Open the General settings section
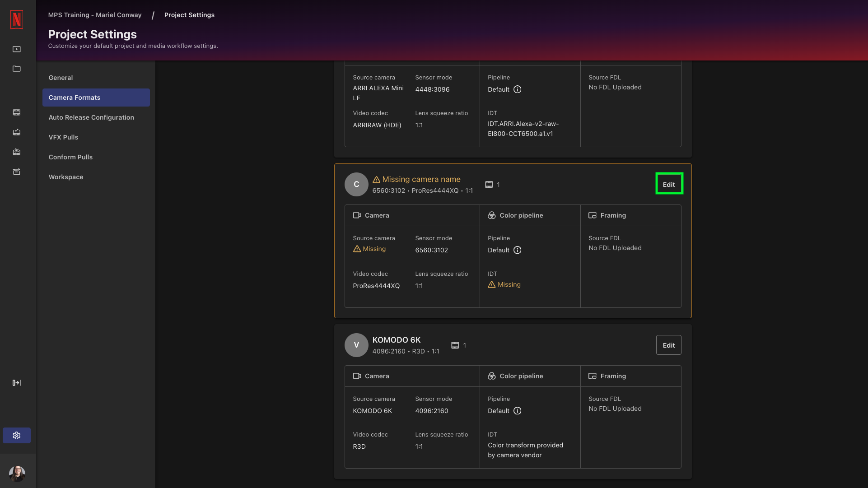The height and width of the screenshot is (488, 868). click(96, 78)
